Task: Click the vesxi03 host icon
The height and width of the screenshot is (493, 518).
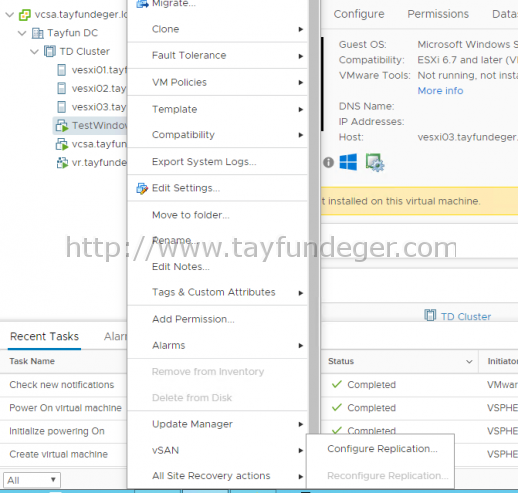Action: (x=62, y=107)
